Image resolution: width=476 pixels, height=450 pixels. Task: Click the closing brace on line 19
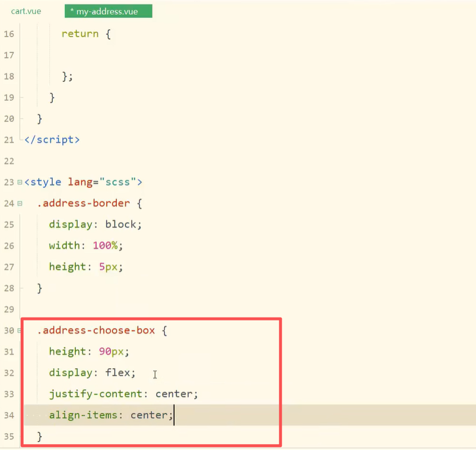click(x=52, y=98)
